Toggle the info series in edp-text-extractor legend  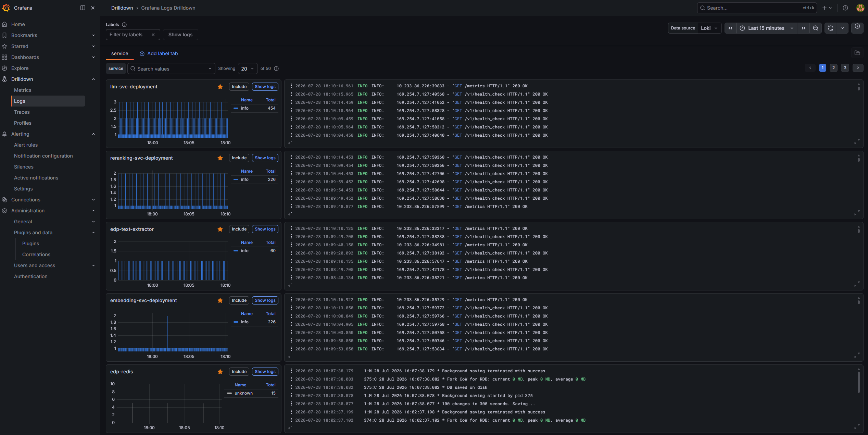click(x=244, y=251)
